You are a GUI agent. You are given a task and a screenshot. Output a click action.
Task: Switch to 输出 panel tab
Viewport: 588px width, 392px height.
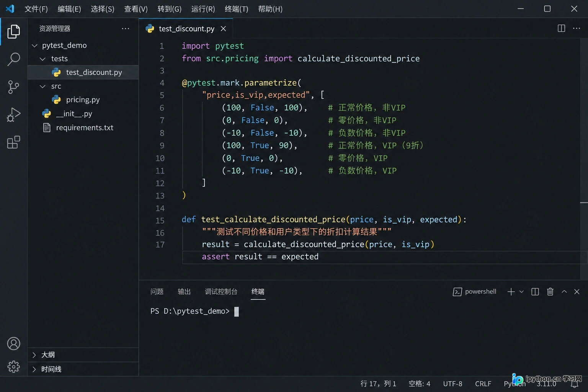pyautogui.click(x=184, y=292)
